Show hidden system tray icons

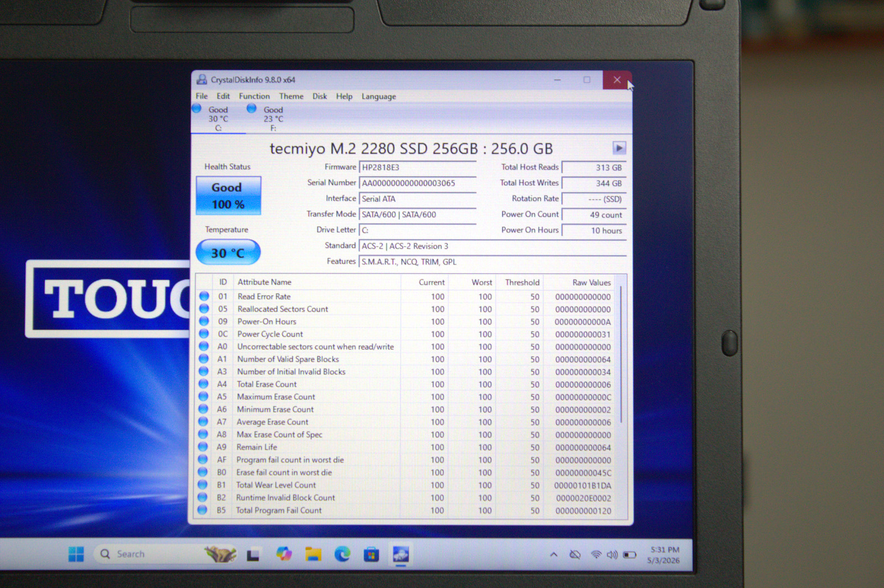click(x=554, y=554)
